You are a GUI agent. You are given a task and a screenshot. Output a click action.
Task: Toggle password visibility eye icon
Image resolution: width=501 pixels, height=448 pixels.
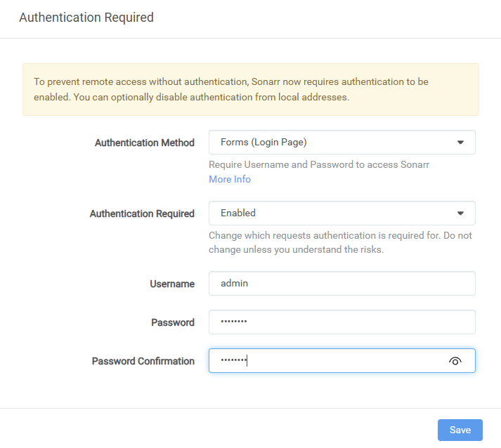point(455,361)
